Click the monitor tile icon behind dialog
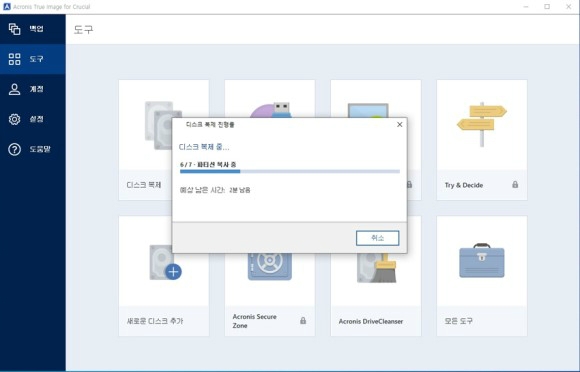The image size is (580, 372). pos(368,110)
